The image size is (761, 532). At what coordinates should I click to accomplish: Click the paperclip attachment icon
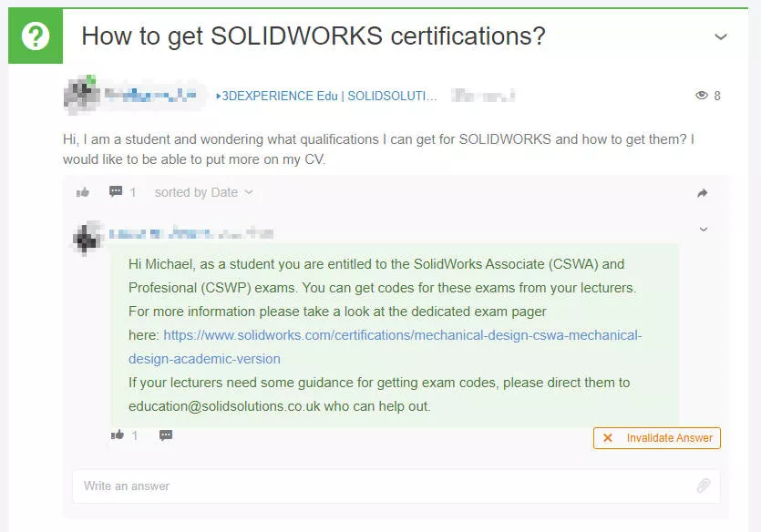[x=703, y=486]
